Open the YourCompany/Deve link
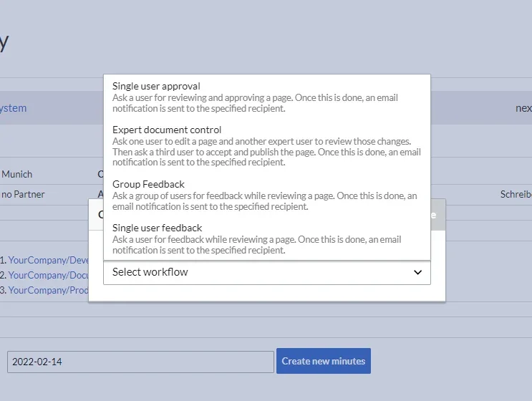 click(48, 261)
